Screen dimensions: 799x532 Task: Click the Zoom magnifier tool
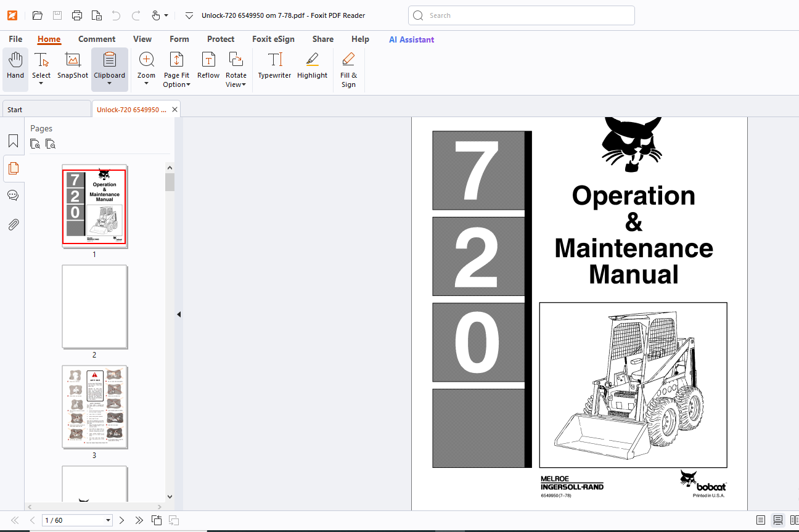(x=147, y=60)
